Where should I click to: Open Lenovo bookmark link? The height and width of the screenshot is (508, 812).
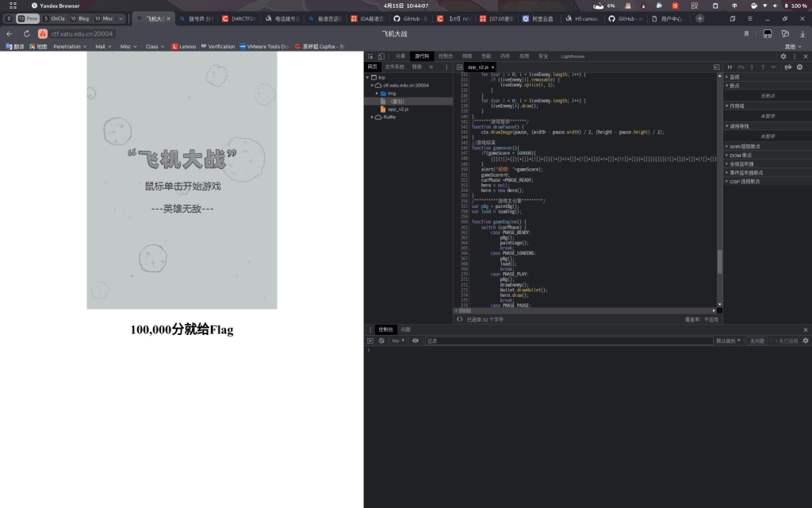(x=184, y=47)
